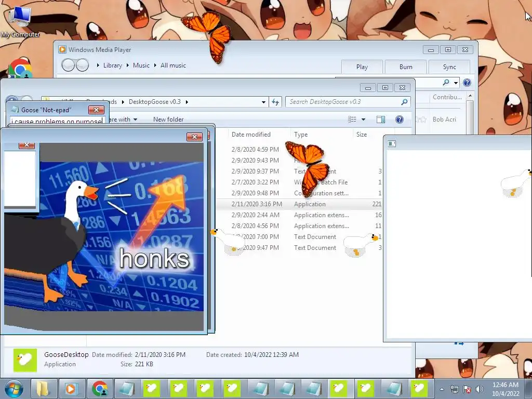Viewport: 532px width, 399px height.
Task: Click DesktopGoose v0.3 in address bar
Action: coord(155,102)
